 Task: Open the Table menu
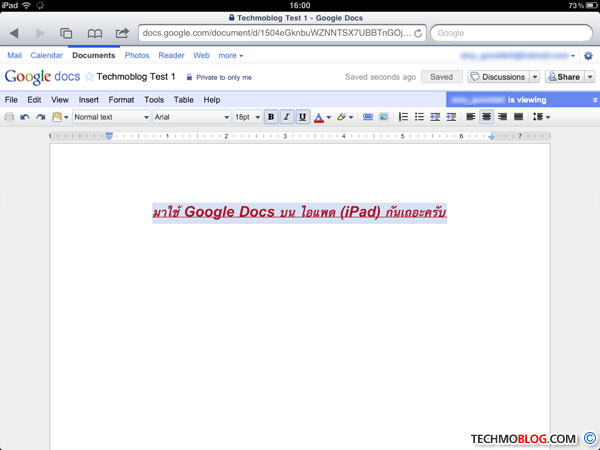pos(184,100)
